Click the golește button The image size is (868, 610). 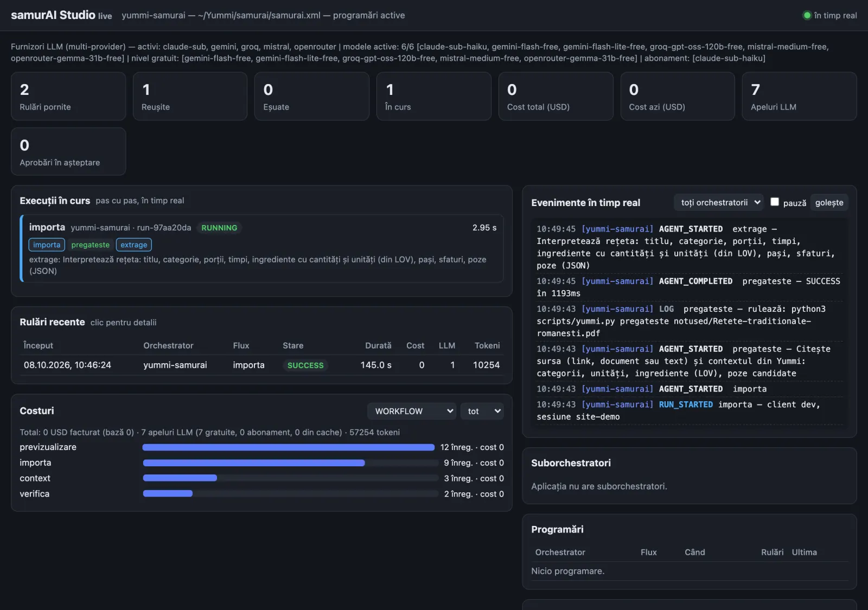tap(829, 202)
